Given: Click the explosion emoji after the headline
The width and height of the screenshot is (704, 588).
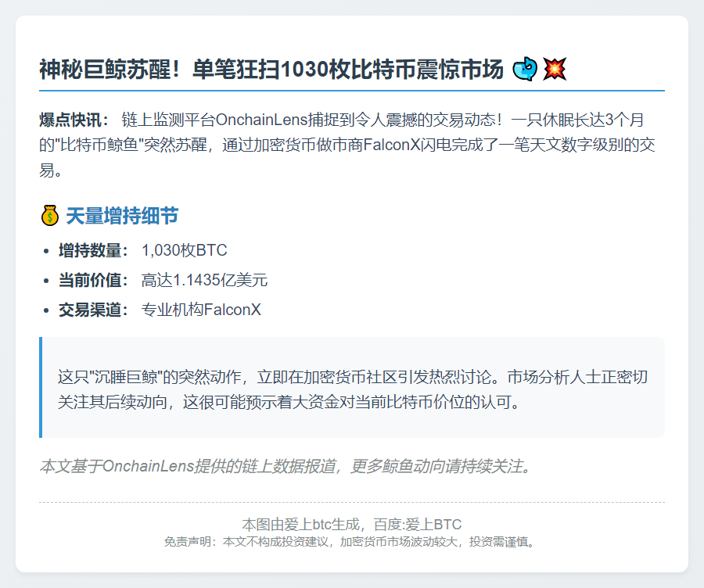Looking at the screenshot, I should [555, 70].
